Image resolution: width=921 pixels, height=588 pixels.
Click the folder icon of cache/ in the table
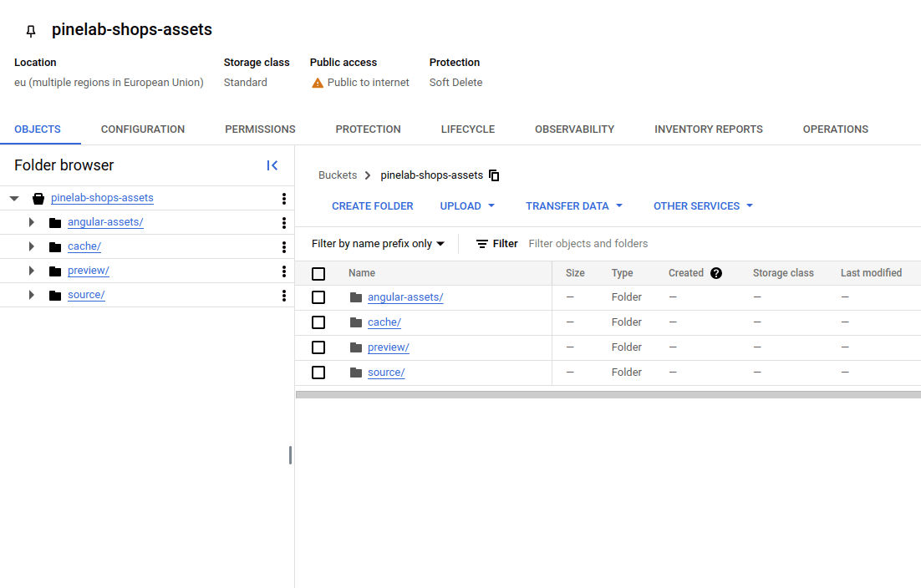tap(356, 322)
